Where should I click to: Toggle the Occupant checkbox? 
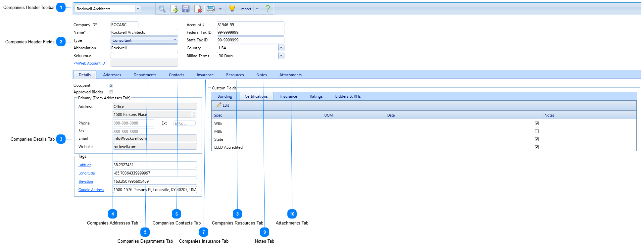[x=111, y=86]
